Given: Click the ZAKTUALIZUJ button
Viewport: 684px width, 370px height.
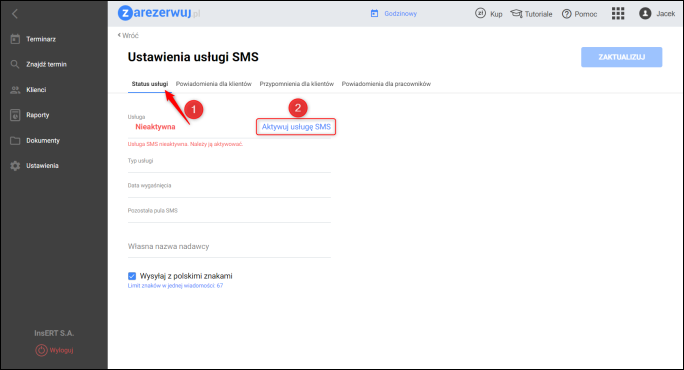Looking at the screenshot, I should (x=621, y=57).
